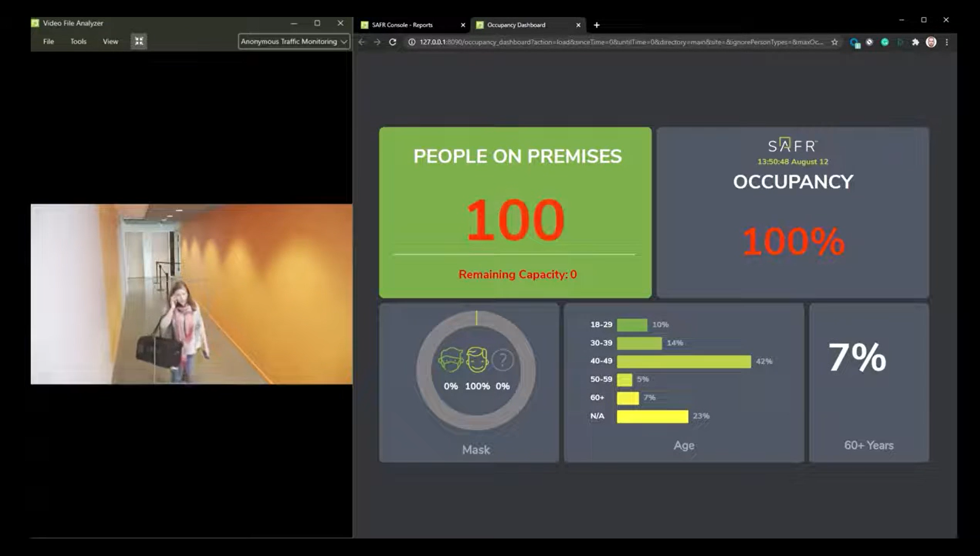
Task: Click the fit-to-window icon in Video File Analyzer
Action: pos(139,41)
